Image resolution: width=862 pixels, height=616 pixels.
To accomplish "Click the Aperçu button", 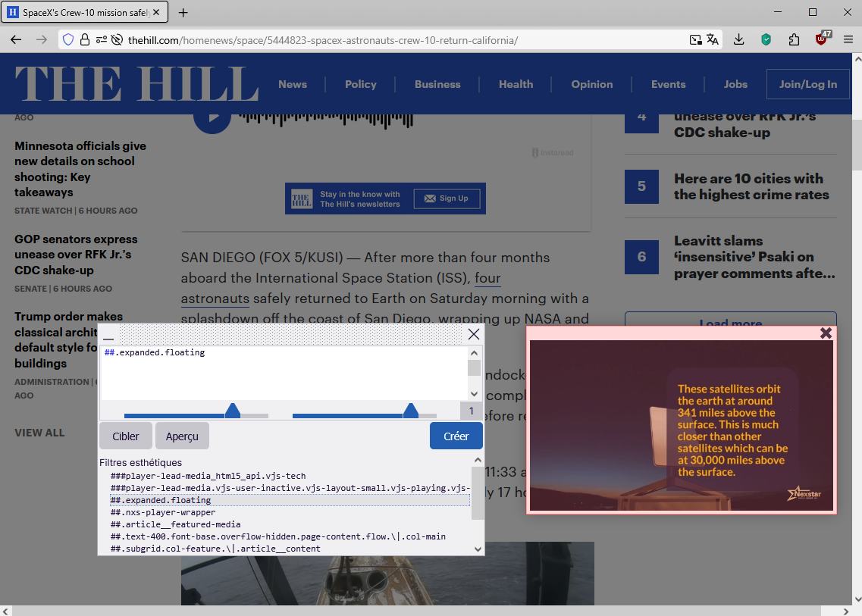I will tap(182, 436).
